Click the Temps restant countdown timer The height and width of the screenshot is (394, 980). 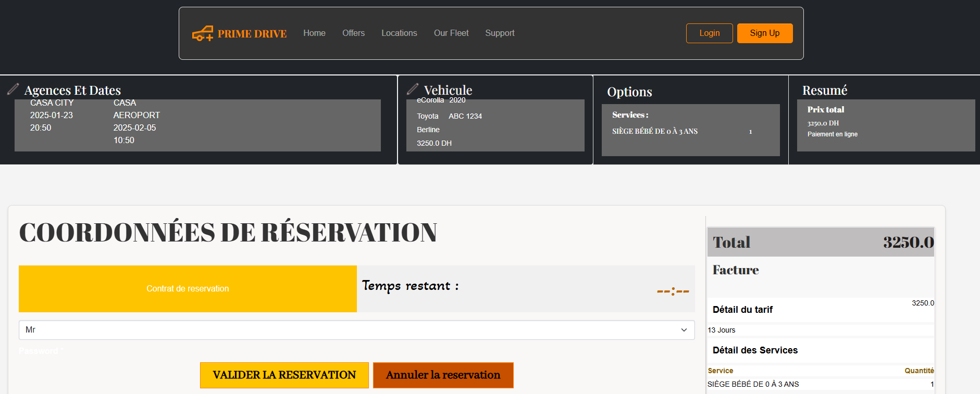pos(673,291)
